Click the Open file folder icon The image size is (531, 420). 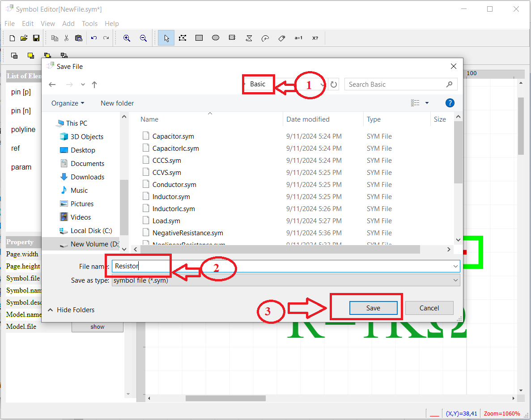point(24,38)
